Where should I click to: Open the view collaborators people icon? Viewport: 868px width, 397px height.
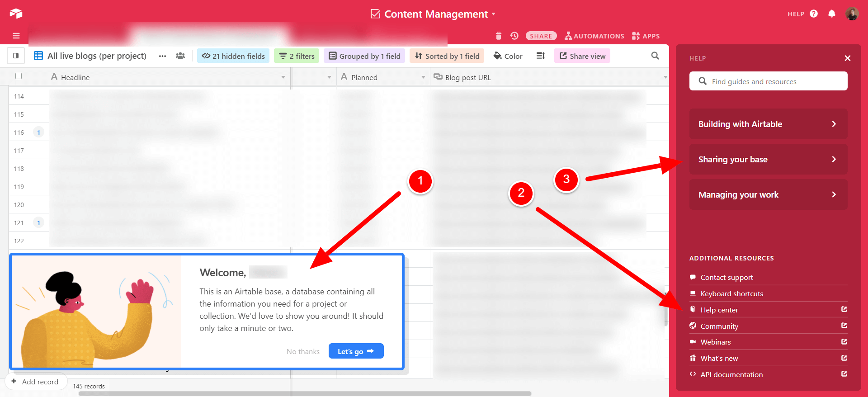[x=180, y=56]
